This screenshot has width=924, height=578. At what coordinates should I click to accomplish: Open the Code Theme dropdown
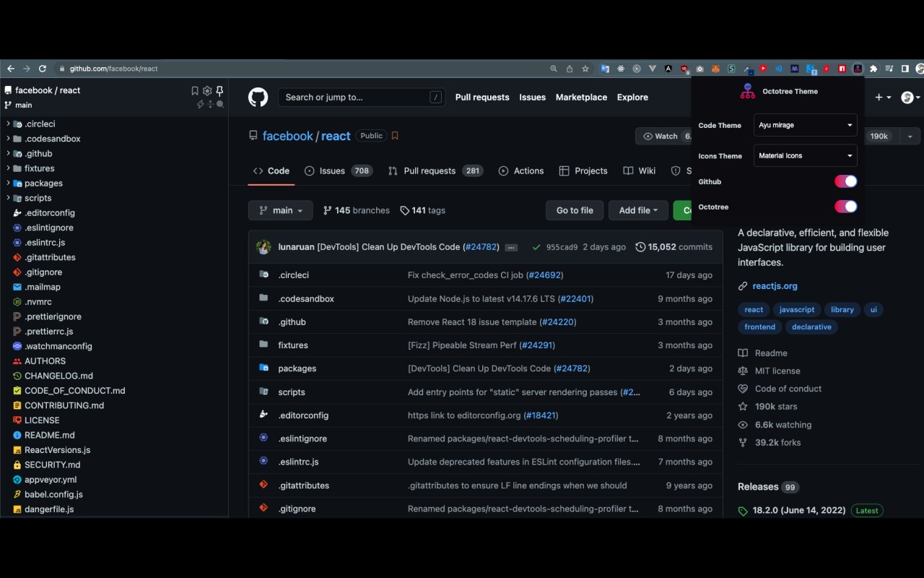(806, 125)
